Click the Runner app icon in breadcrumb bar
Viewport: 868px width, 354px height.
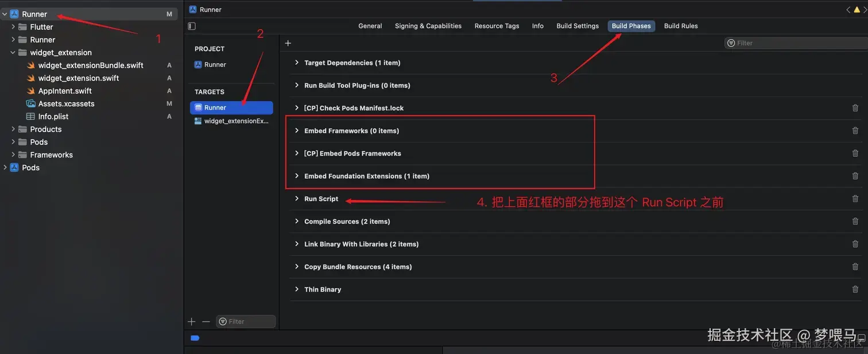point(193,9)
